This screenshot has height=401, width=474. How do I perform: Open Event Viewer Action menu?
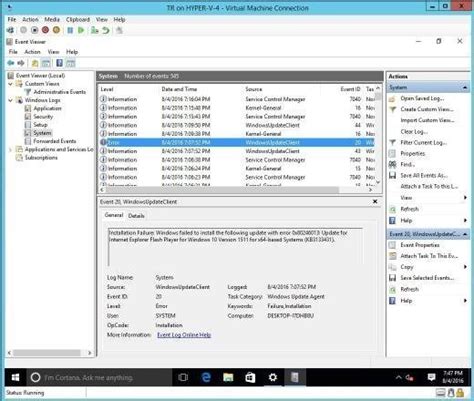(x=32, y=52)
